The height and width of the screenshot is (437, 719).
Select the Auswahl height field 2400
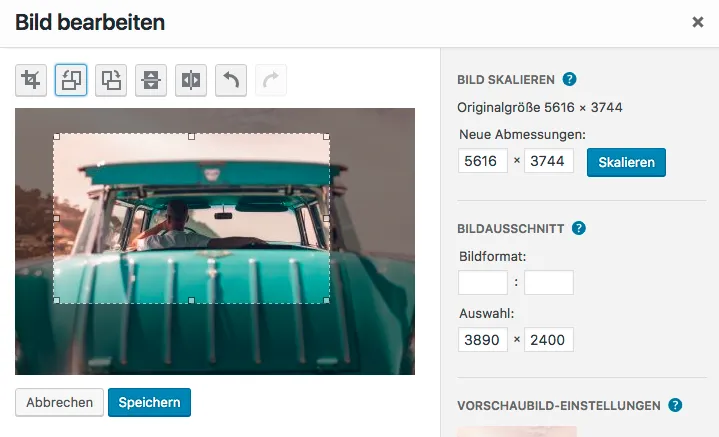click(x=549, y=340)
